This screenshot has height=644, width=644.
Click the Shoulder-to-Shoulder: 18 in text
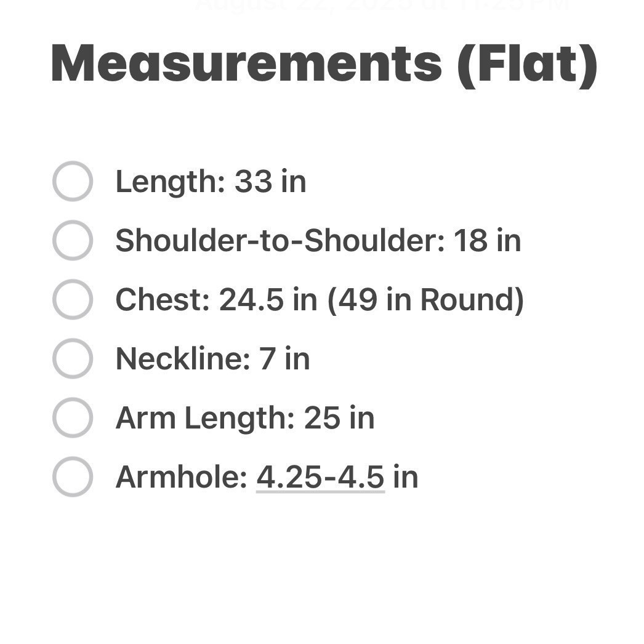pos(318,241)
